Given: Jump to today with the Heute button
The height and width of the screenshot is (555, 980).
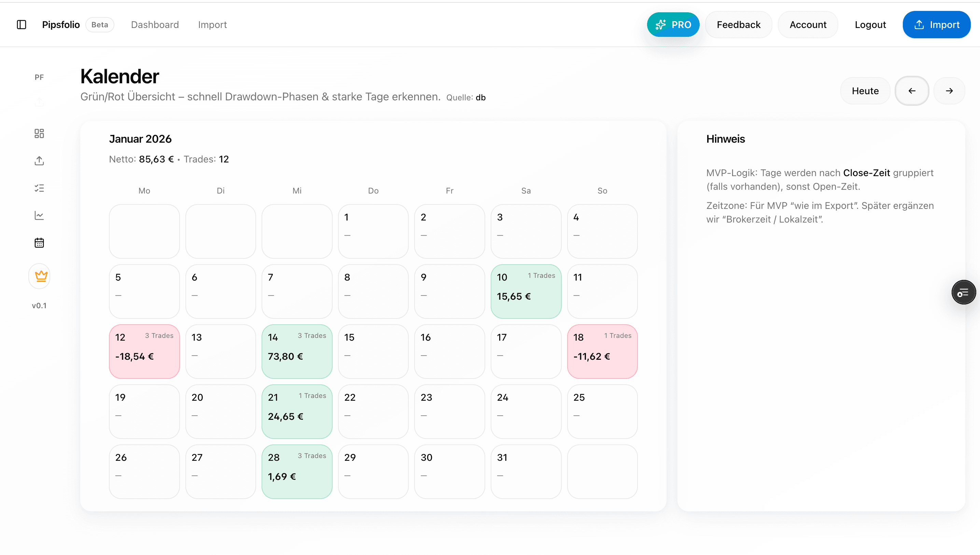Looking at the screenshot, I should click(865, 91).
